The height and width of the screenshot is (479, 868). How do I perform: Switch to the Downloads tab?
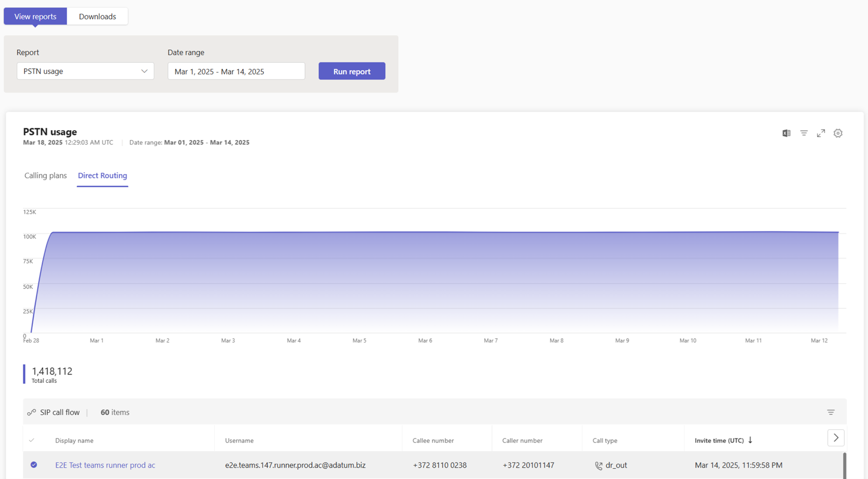(97, 16)
